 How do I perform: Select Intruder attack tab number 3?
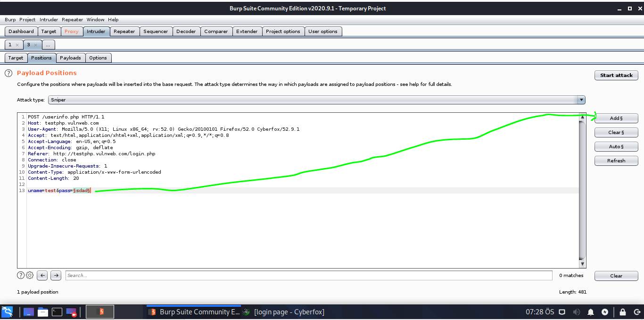click(28, 45)
